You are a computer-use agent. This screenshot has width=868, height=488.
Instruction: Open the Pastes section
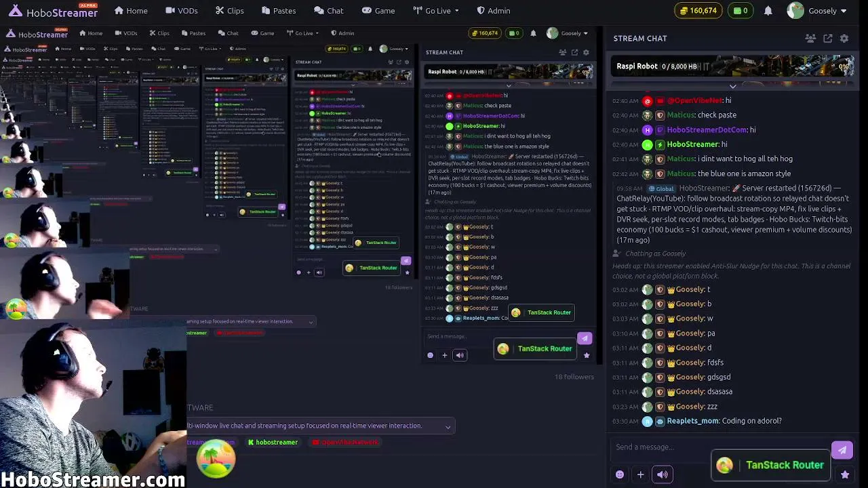tap(278, 11)
